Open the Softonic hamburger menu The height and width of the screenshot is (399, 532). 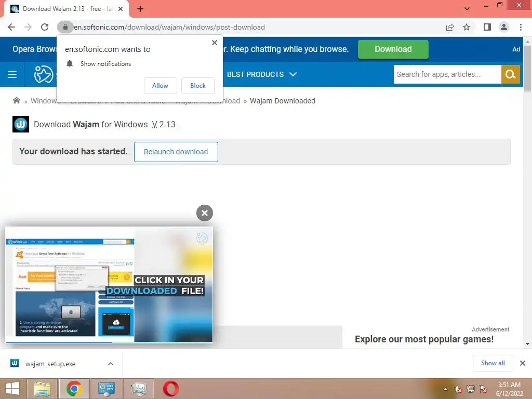click(12, 74)
